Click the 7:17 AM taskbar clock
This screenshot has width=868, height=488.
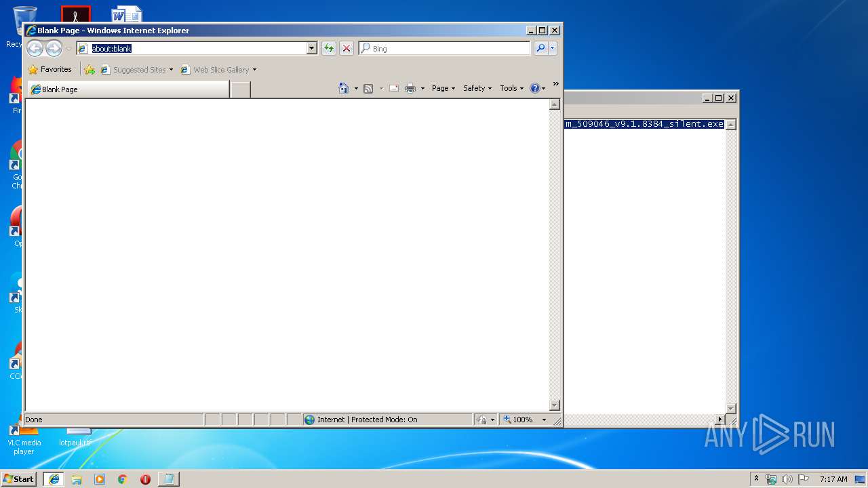point(833,479)
